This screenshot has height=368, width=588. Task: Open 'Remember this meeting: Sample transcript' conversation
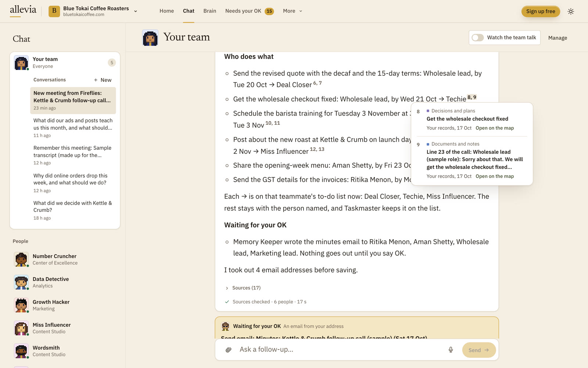(73, 155)
